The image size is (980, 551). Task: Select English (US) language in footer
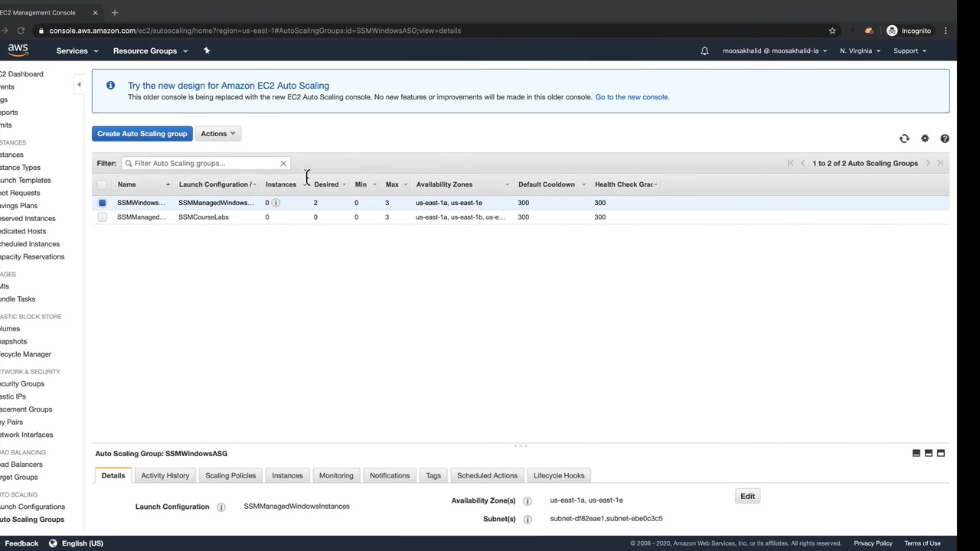tap(83, 543)
